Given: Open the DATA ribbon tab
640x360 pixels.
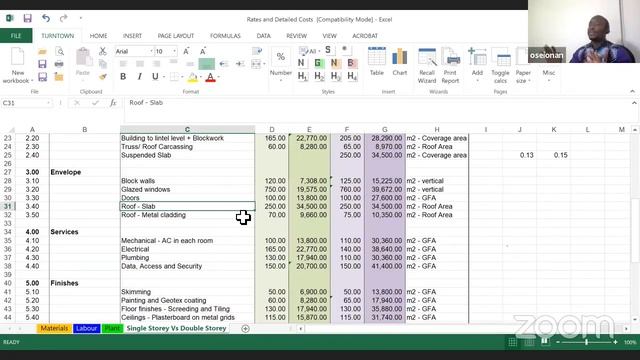Looking at the screenshot, I should point(263,36).
